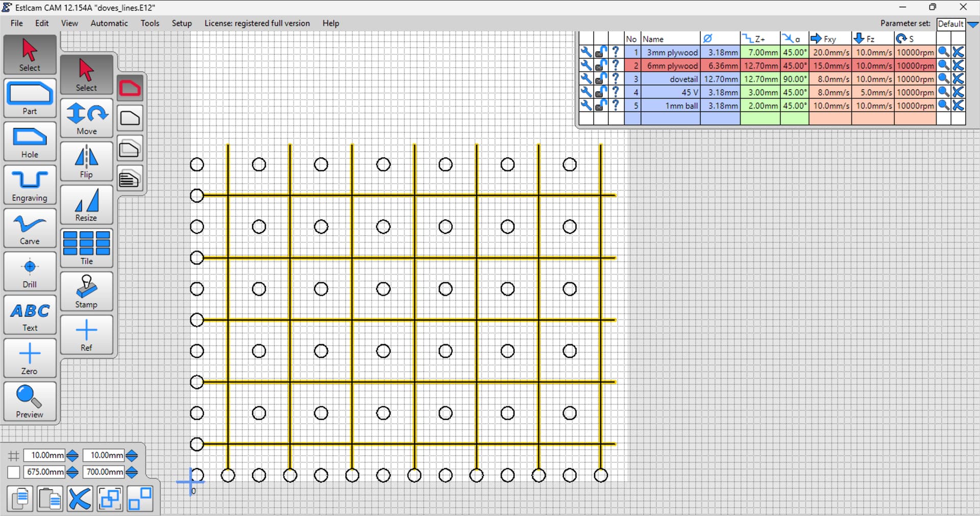
Task: Open the Parameter set dropdown arrow
Action: tap(972, 24)
